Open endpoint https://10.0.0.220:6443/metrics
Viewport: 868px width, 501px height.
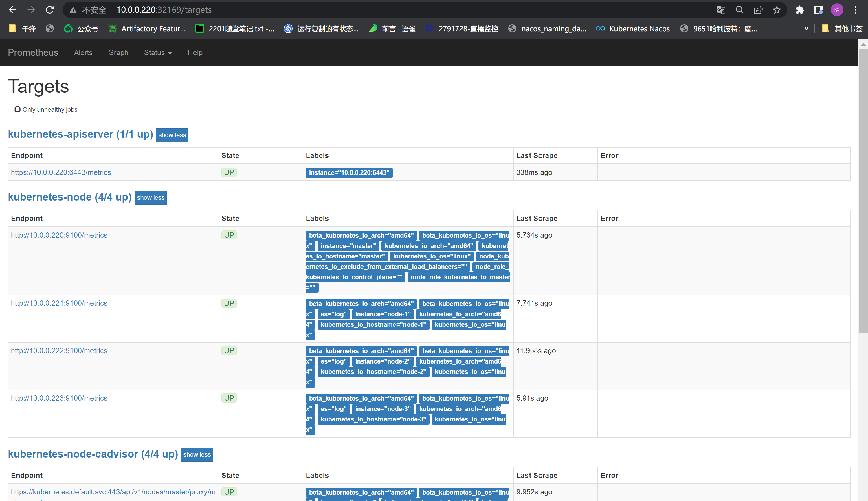[x=61, y=172]
